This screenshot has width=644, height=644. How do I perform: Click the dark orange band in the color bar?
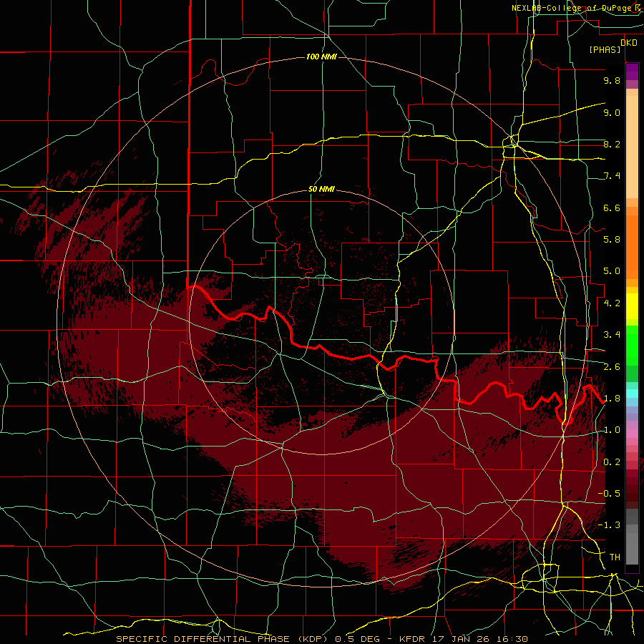(632, 246)
